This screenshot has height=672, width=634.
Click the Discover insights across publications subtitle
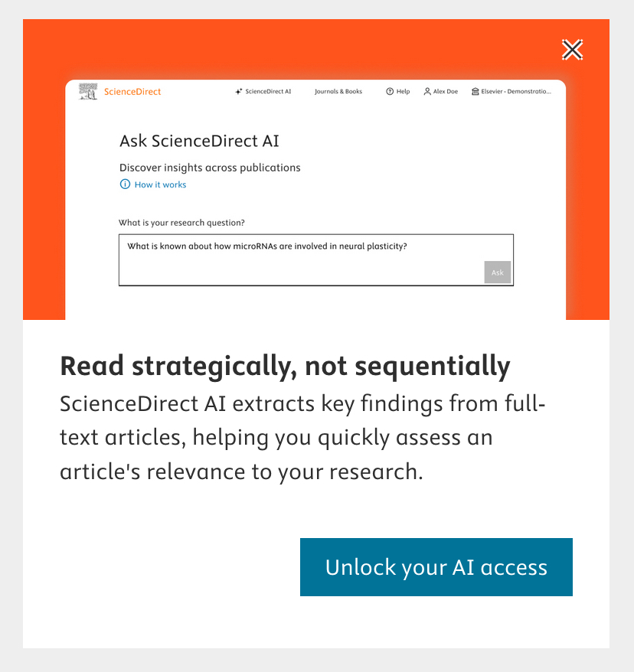[x=210, y=168]
